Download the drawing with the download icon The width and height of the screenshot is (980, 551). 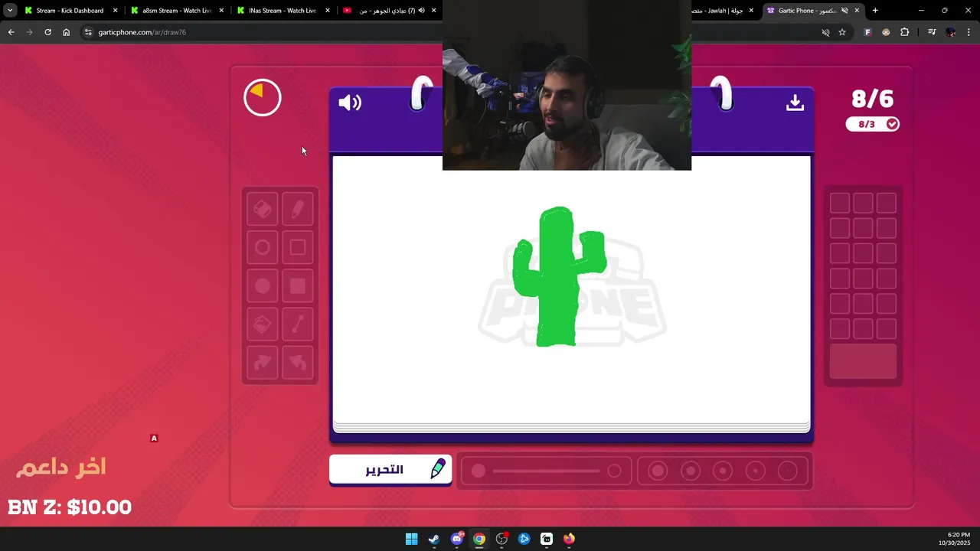point(795,103)
